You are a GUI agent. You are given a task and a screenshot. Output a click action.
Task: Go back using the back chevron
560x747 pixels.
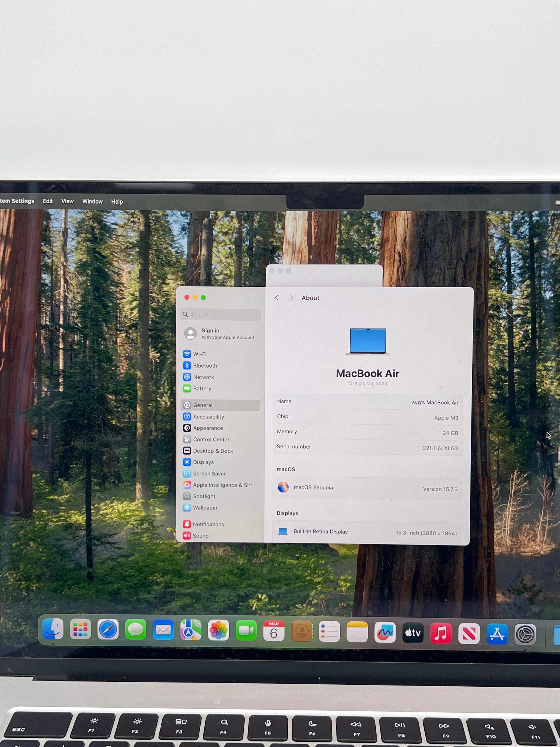[277, 298]
